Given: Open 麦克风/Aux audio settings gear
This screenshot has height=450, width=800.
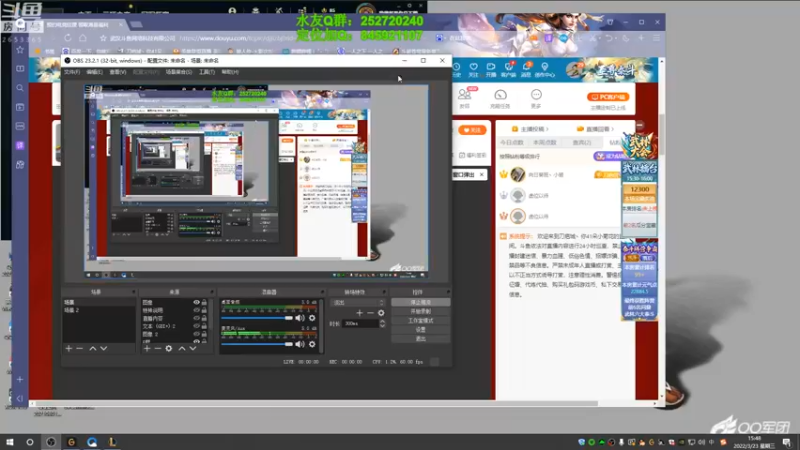Looking at the screenshot, I should pyautogui.click(x=312, y=344).
